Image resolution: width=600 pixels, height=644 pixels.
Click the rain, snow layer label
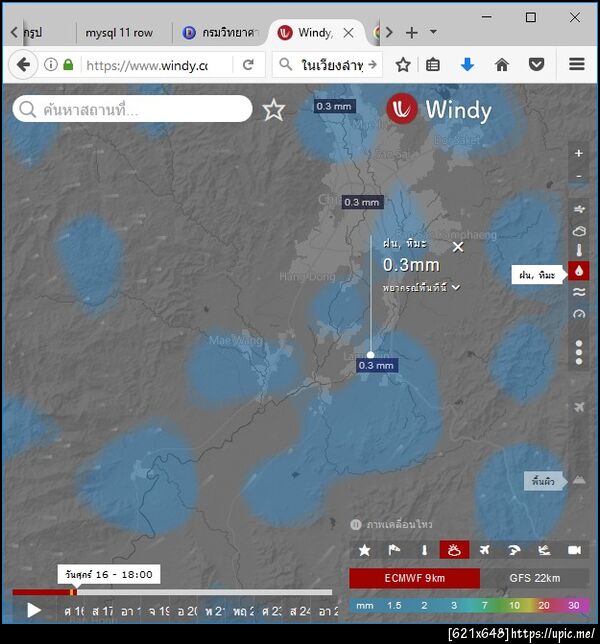(537, 275)
